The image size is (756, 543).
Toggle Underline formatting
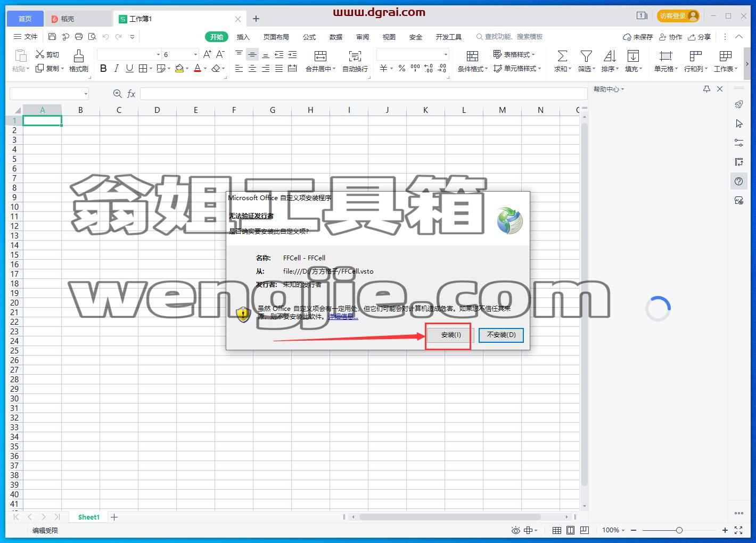point(129,69)
